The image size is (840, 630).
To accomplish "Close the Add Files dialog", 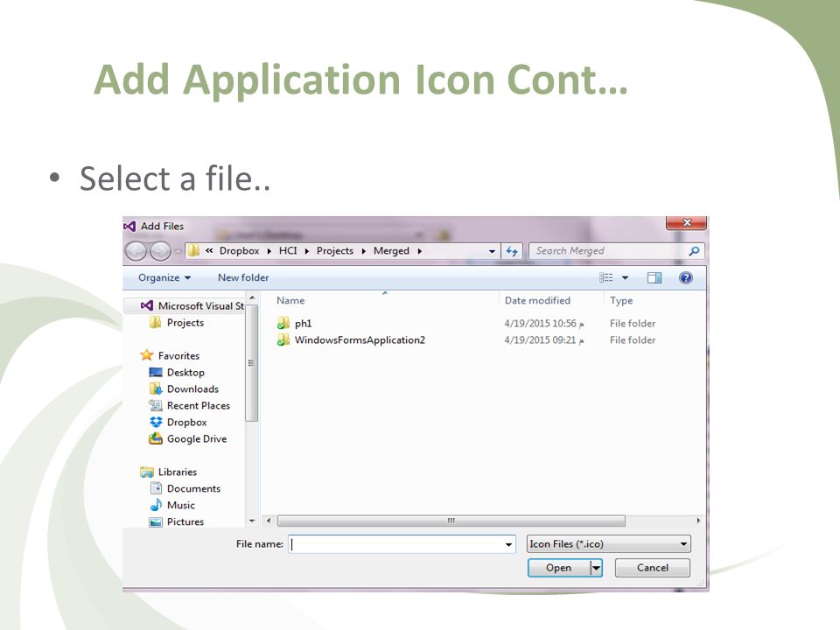I will (x=688, y=223).
